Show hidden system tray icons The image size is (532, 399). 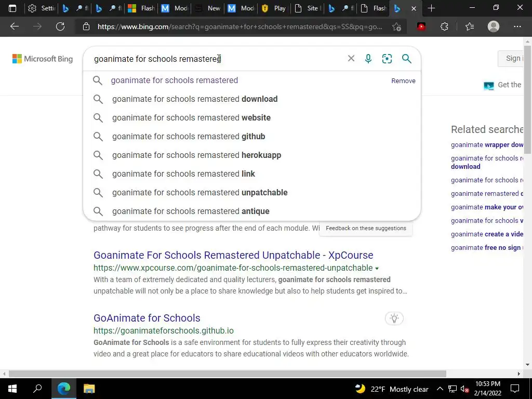[440, 389]
